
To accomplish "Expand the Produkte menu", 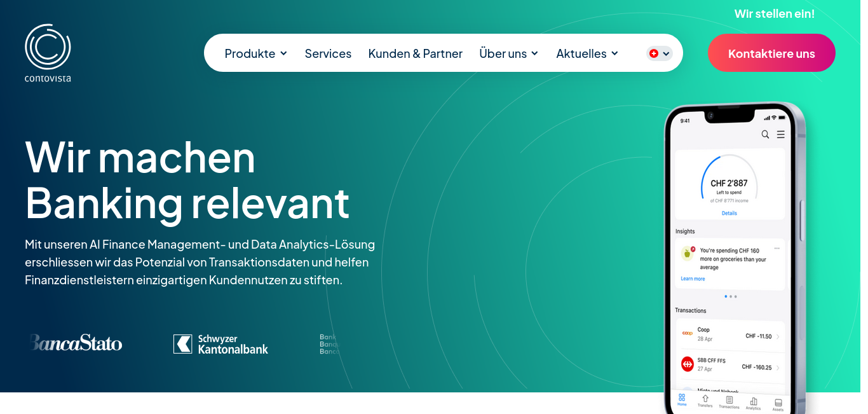I will click(256, 53).
